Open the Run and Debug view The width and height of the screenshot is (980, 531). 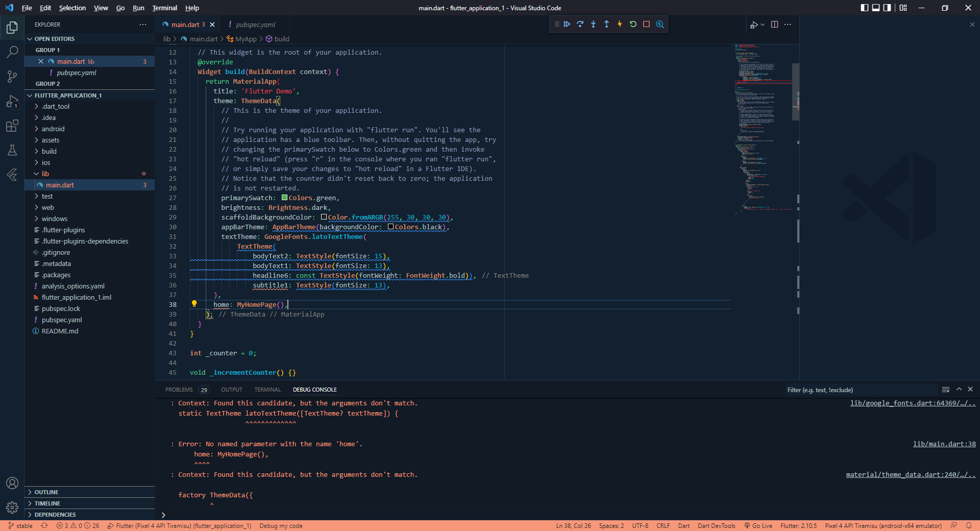click(12, 101)
